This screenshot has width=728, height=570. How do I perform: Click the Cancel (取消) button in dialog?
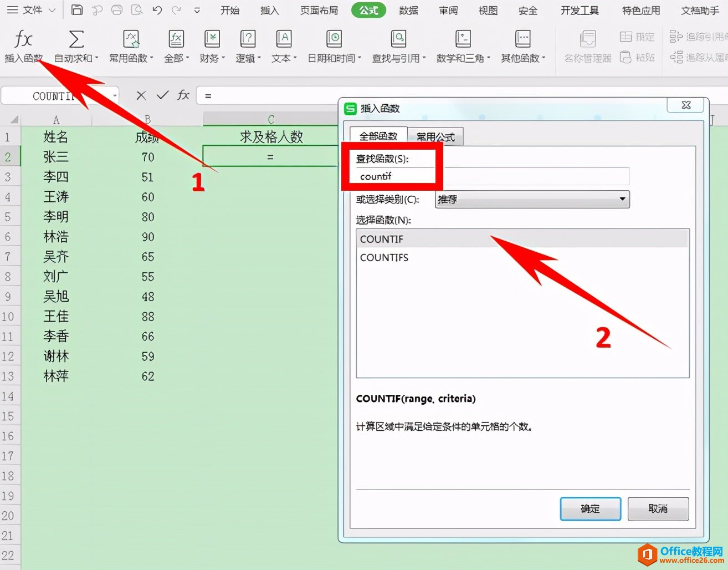click(x=658, y=508)
